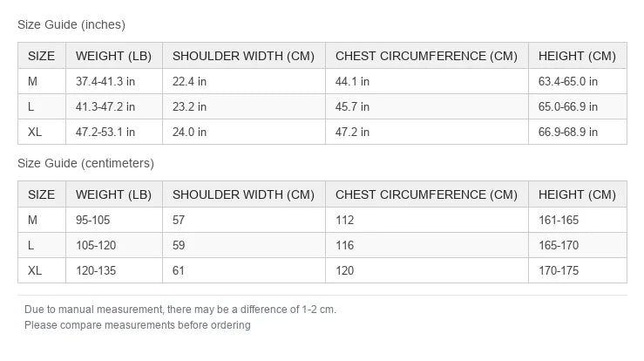Viewport: 644px width, 361px height.
Task: Click the shoulder width value 61
Action: [243, 270]
